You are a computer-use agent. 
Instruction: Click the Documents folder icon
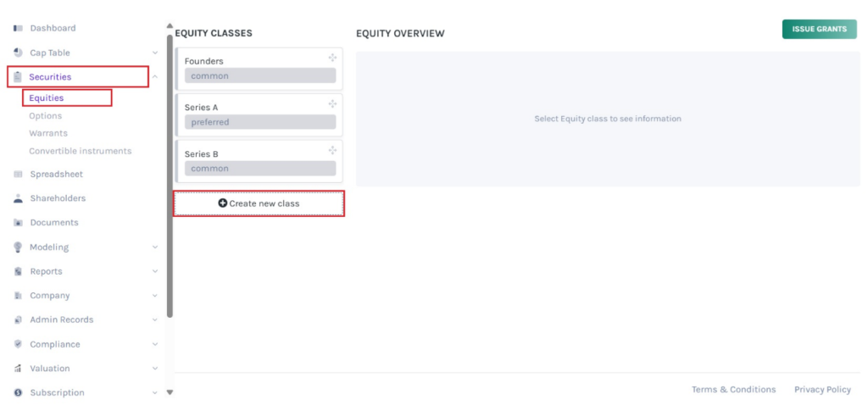point(19,223)
